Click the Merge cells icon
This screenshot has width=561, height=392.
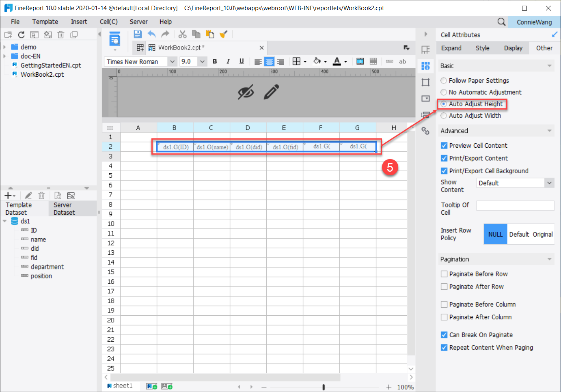coord(360,61)
